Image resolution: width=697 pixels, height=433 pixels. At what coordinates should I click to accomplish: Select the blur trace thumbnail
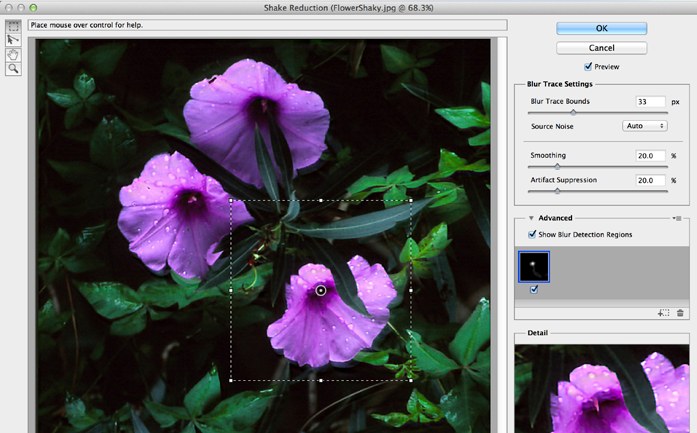[x=534, y=267]
